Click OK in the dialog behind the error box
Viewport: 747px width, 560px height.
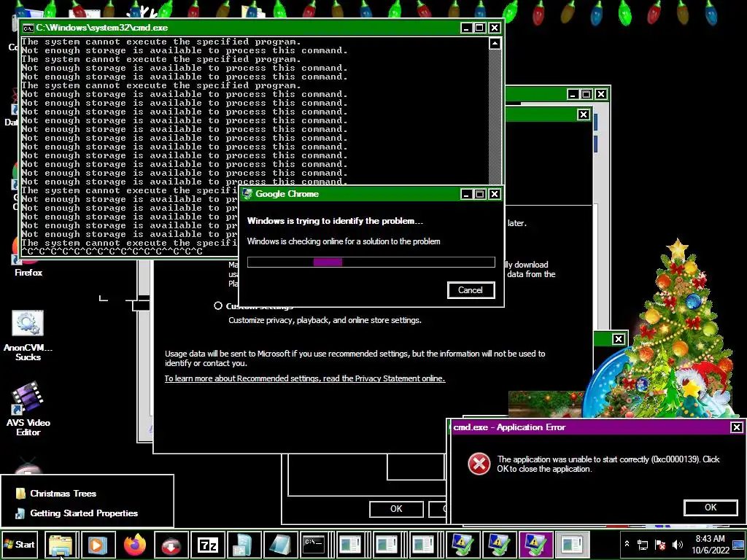point(396,509)
